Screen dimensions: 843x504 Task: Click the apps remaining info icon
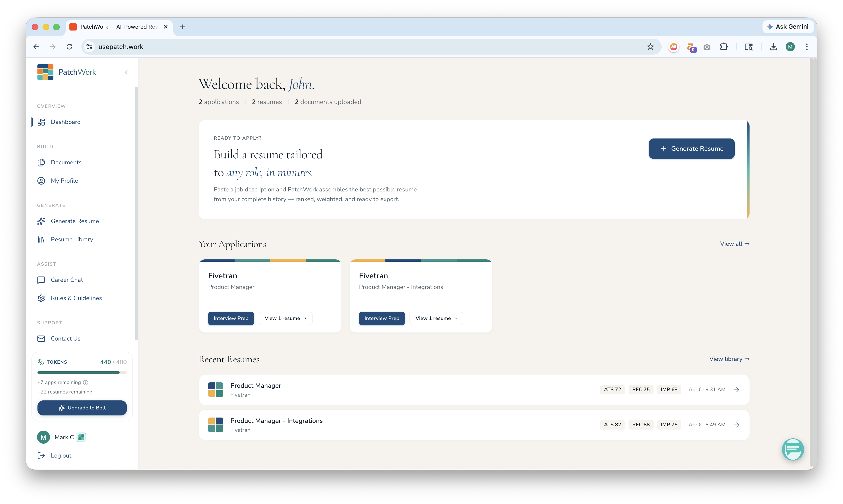(x=86, y=382)
